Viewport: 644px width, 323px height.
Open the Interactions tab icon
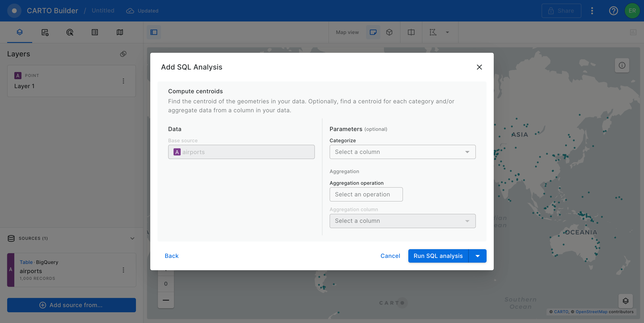click(70, 32)
